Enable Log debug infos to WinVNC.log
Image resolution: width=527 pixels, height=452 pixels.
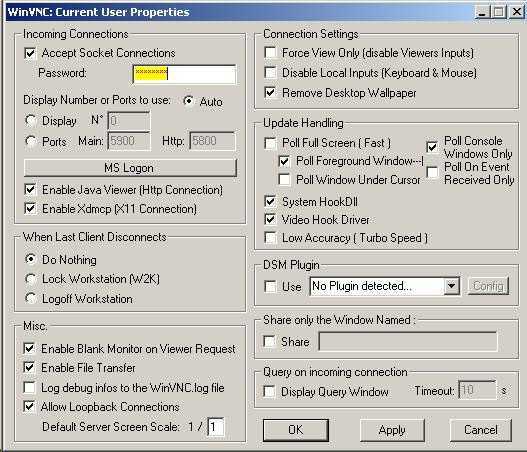coord(29,387)
